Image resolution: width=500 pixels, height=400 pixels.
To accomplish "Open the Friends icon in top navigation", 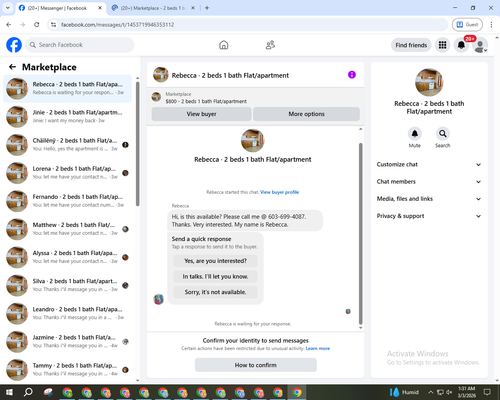I will pyautogui.click(x=270, y=45).
